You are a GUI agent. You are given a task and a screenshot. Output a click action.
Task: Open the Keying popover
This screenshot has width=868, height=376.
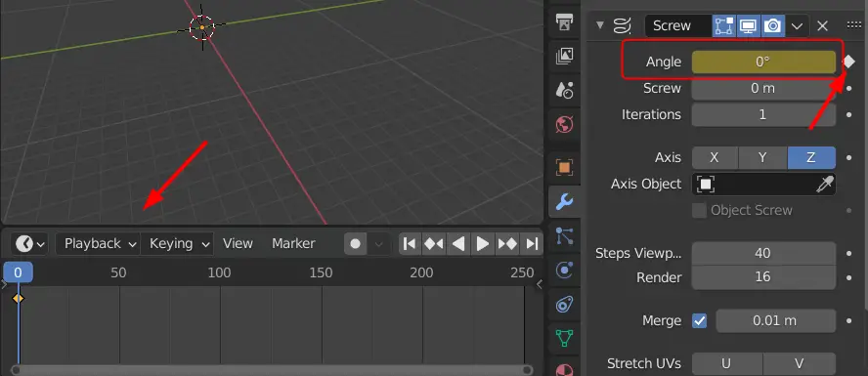coord(177,243)
